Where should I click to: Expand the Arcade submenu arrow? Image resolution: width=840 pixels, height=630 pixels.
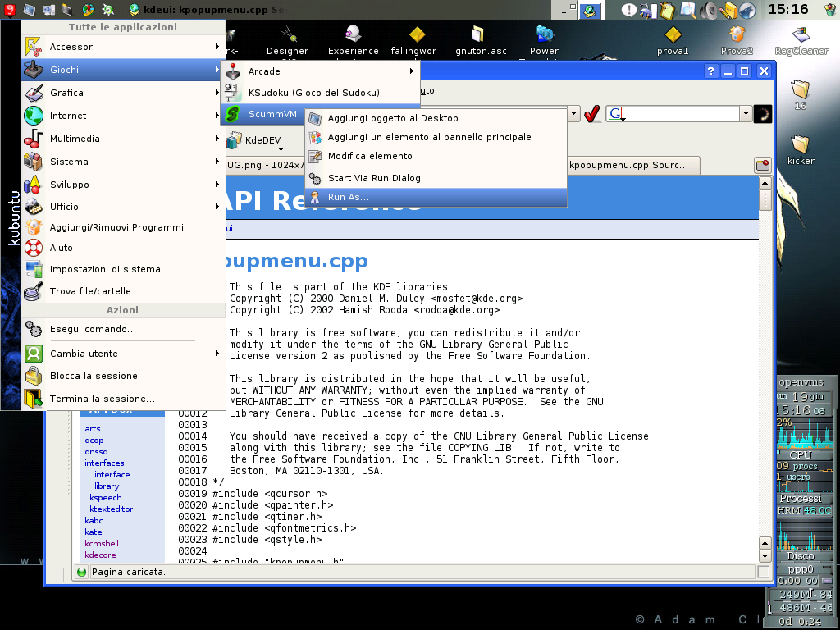tap(412, 71)
